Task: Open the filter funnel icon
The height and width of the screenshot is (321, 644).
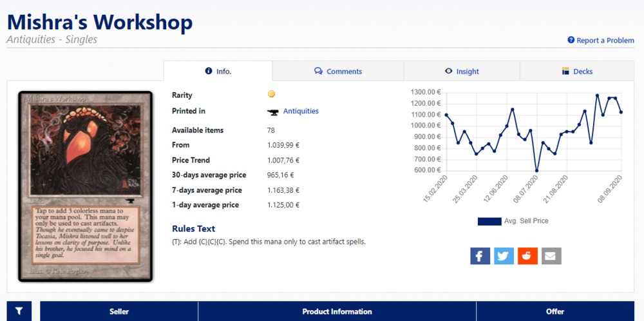Action: click(19, 311)
